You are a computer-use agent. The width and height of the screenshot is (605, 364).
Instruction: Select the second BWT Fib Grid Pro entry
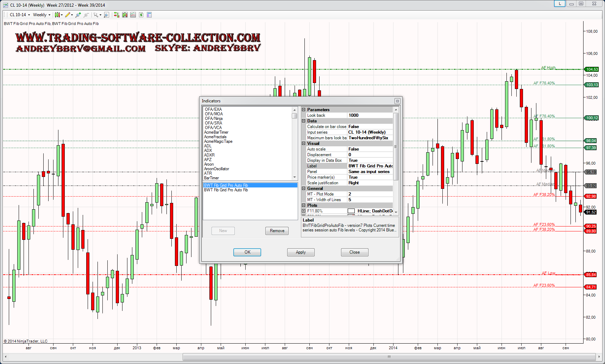click(x=226, y=190)
